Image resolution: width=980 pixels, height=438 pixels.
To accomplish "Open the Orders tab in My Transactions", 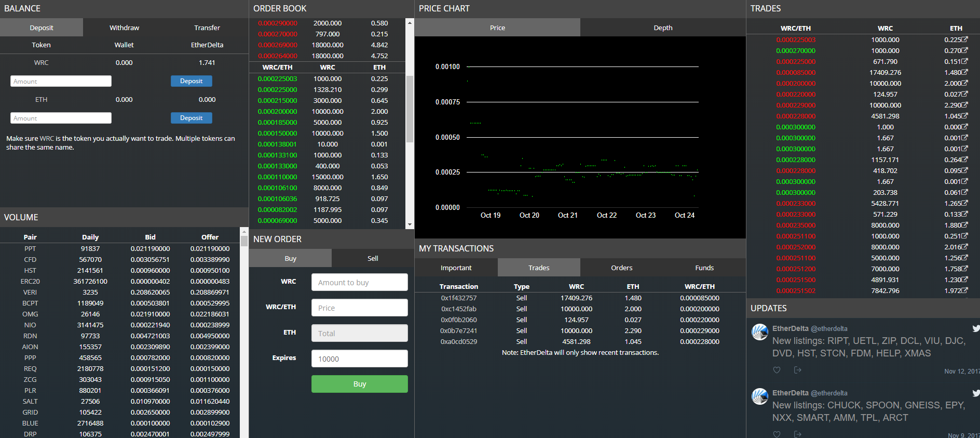I will click(x=622, y=268).
